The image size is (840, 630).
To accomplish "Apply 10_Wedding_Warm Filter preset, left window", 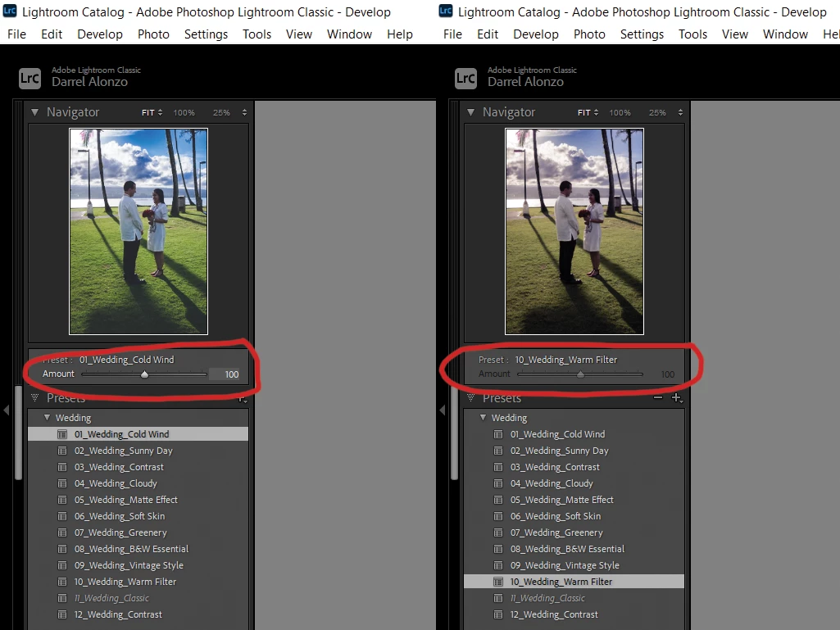I will (x=138, y=582).
